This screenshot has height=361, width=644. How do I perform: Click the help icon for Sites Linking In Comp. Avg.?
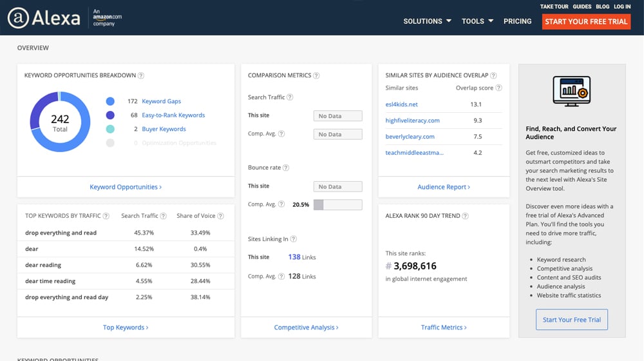coord(281,277)
